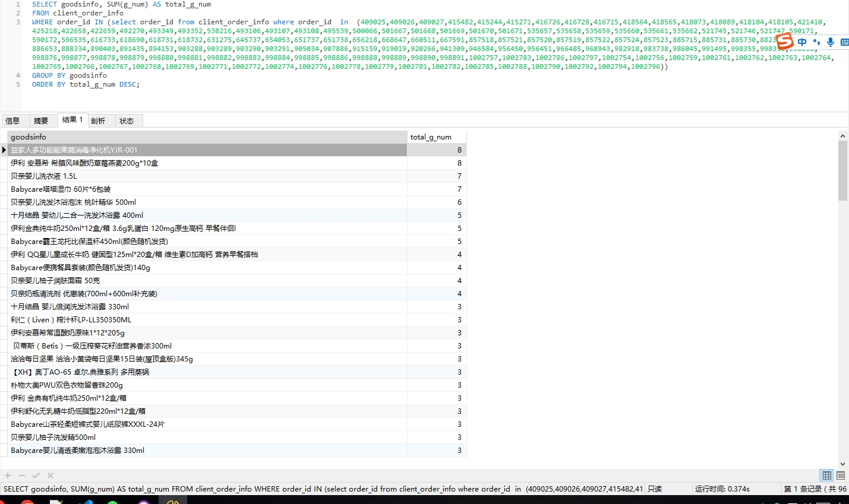849x504 pixels.
Task: Click the SELECT goodsinfo line in editor
Action: pos(121,4)
